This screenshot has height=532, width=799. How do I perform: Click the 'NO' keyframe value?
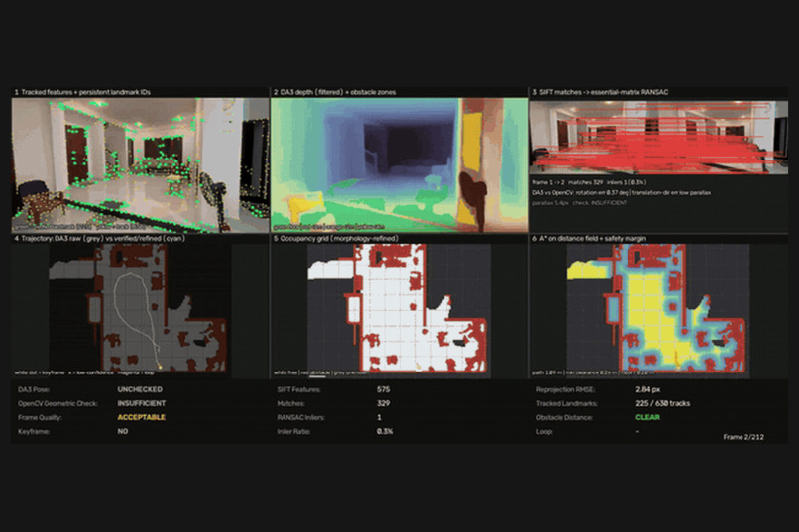point(122,431)
